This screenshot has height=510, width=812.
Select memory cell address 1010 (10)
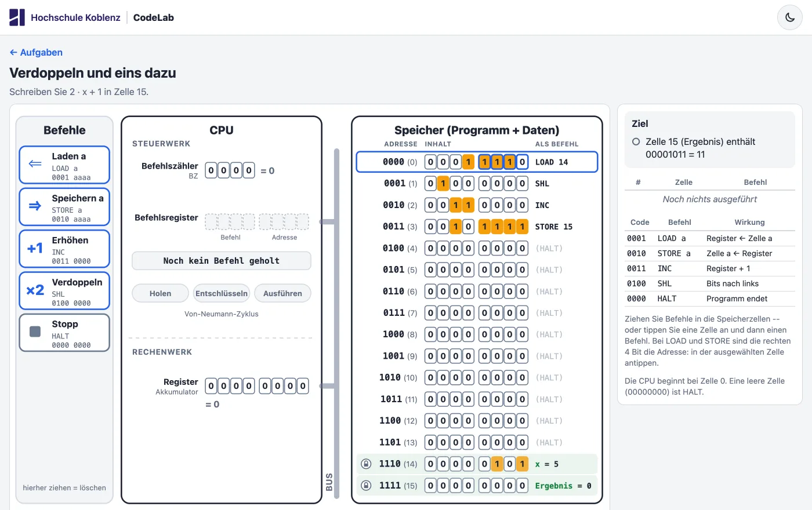point(398,377)
